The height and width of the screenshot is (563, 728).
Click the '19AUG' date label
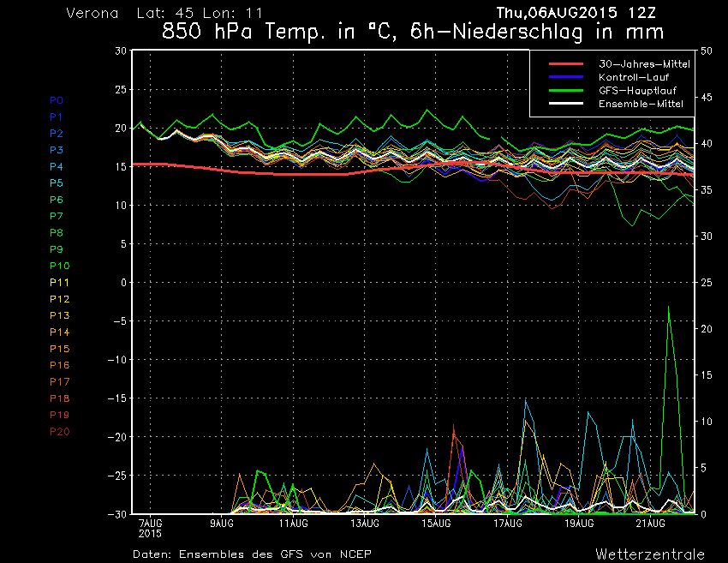click(579, 524)
